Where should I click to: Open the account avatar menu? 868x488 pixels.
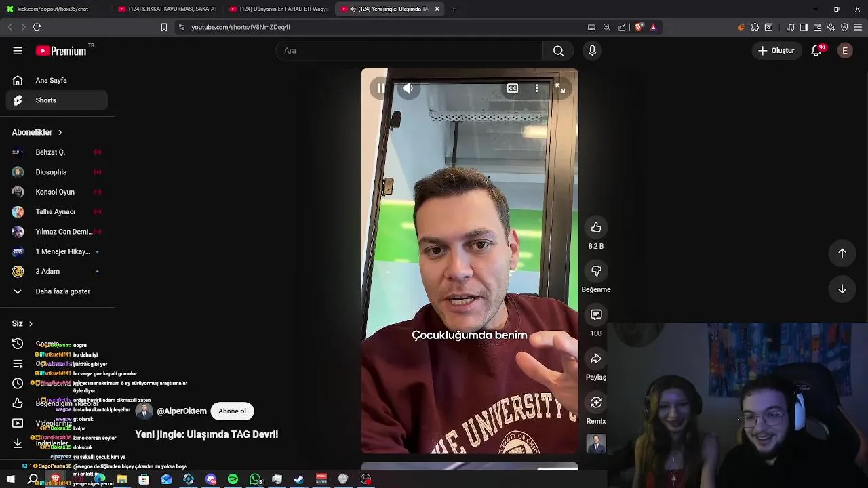pyautogui.click(x=845, y=51)
